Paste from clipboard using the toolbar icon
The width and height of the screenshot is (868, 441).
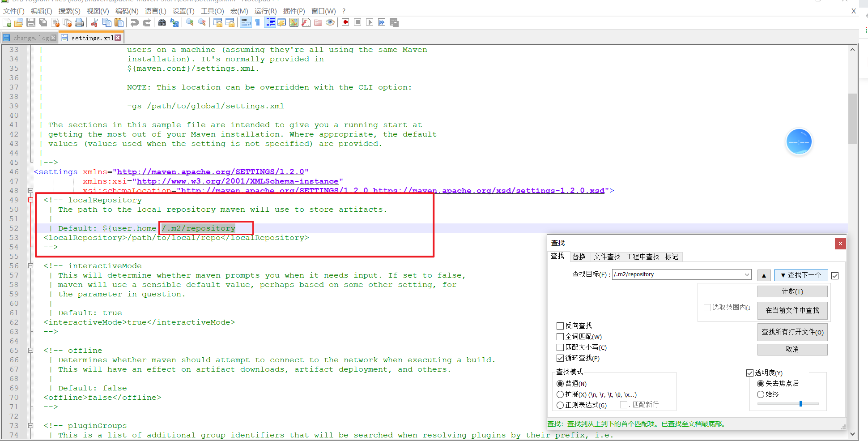(x=119, y=22)
